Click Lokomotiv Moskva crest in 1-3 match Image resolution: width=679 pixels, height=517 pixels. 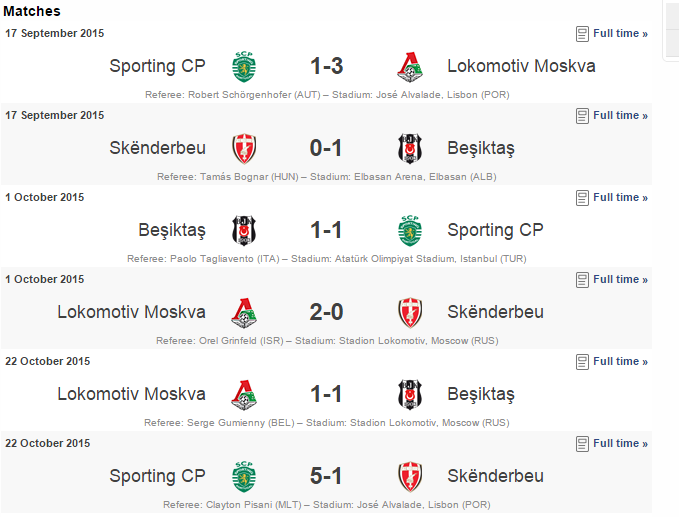[410, 67]
